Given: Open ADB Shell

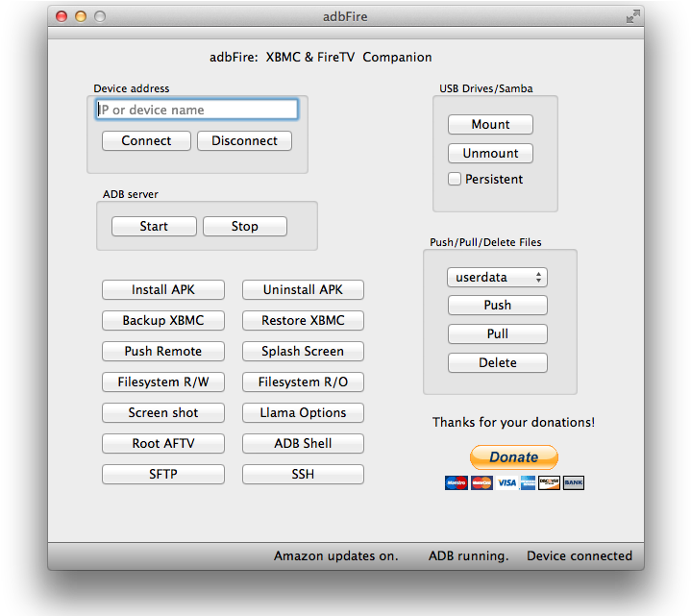Looking at the screenshot, I should click(303, 443).
